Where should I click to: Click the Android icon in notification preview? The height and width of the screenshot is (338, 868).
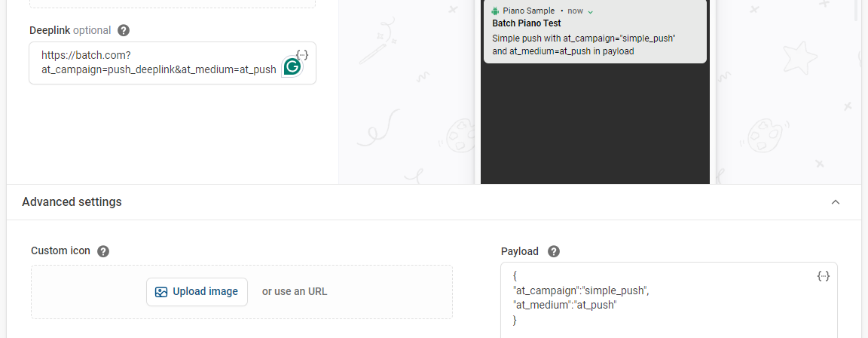click(x=495, y=11)
